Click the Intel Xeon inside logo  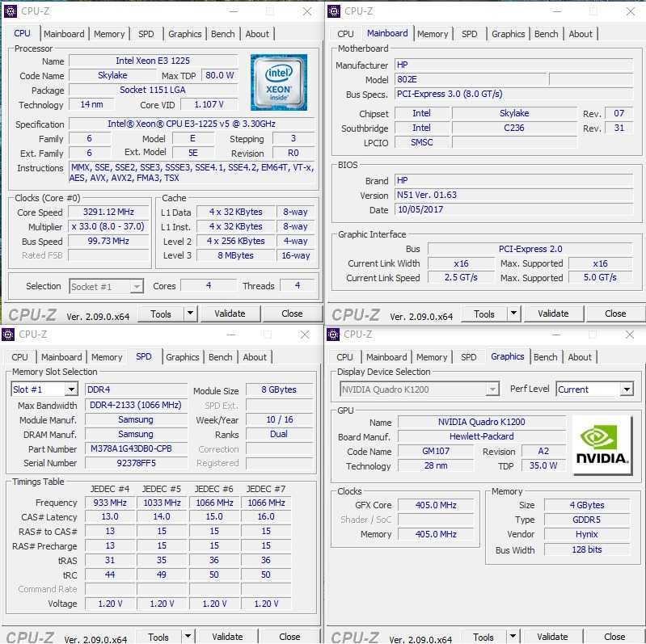279,82
